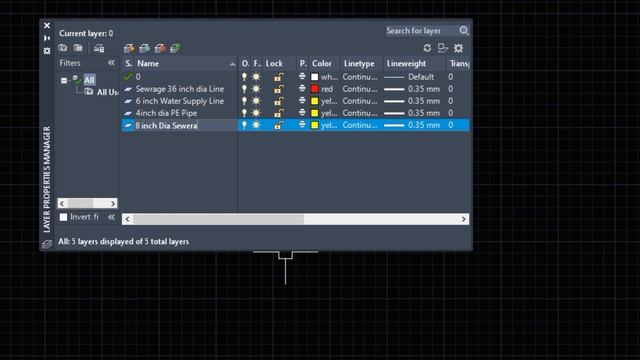
Task: Toggle plot icon for 4inch dia PE Pipe
Action: pyautogui.click(x=302, y=113)
